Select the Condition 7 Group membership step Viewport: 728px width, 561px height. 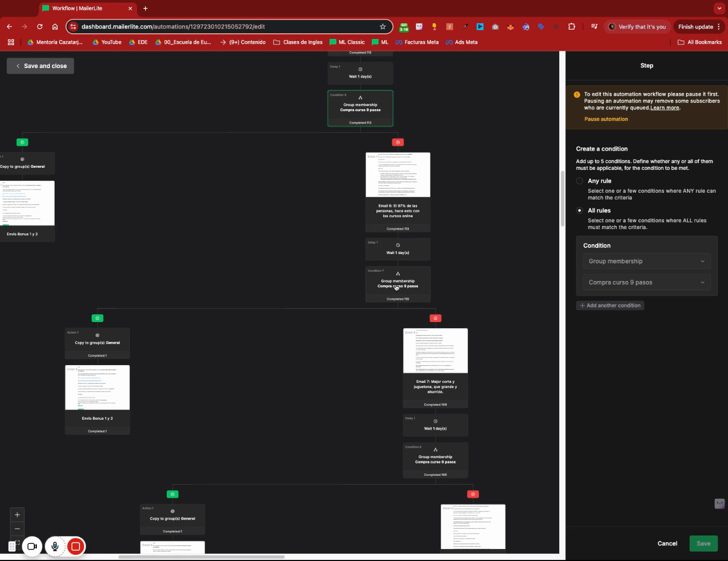[x=398, y=284]
